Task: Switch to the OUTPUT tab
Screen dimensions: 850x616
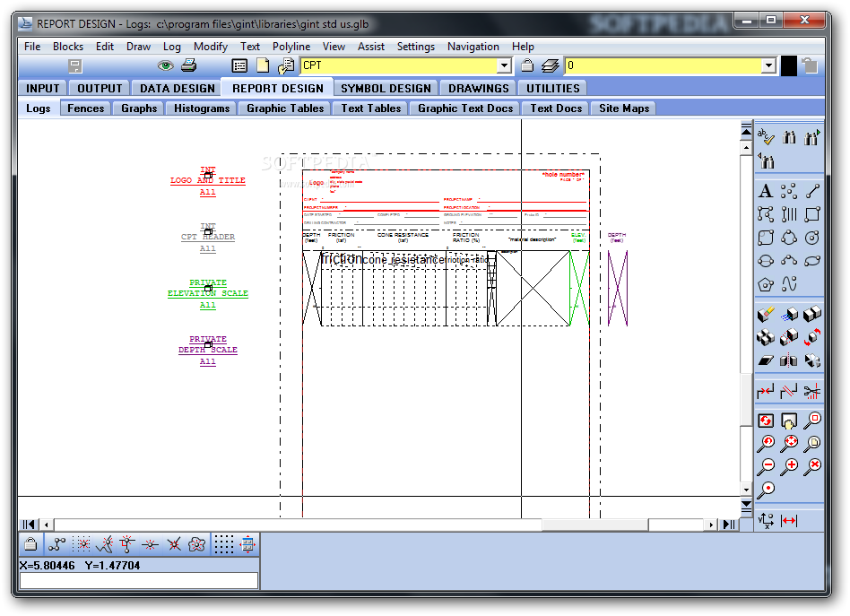Action: tap(100, 89)
